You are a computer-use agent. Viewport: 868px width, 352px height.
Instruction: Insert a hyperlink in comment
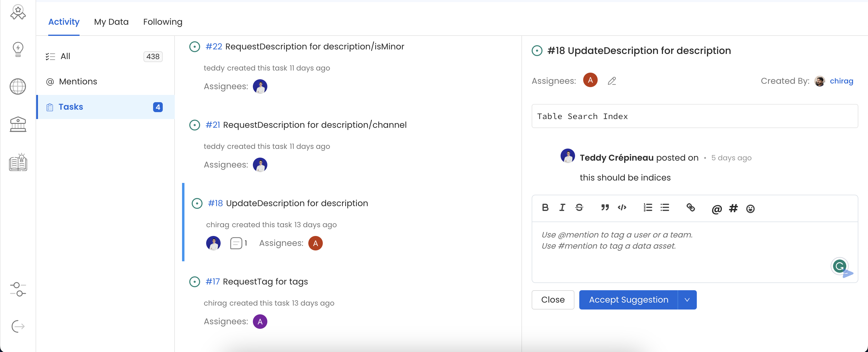point(690,208)
